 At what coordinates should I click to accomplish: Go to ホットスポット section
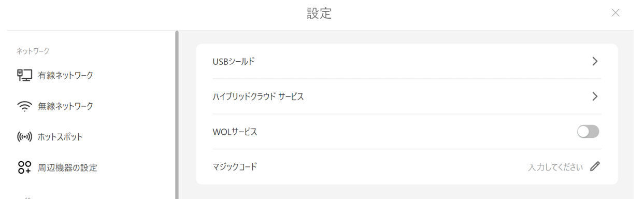[61, 137]
